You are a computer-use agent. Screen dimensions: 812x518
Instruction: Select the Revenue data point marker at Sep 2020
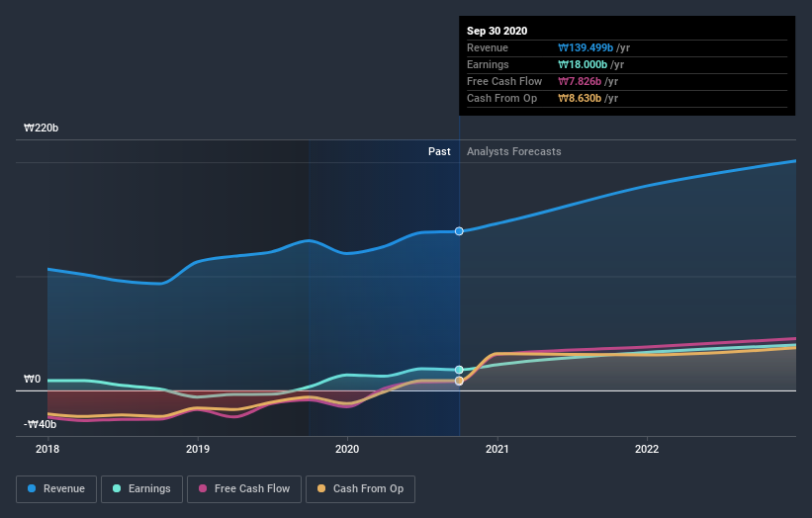pos(459,231)
